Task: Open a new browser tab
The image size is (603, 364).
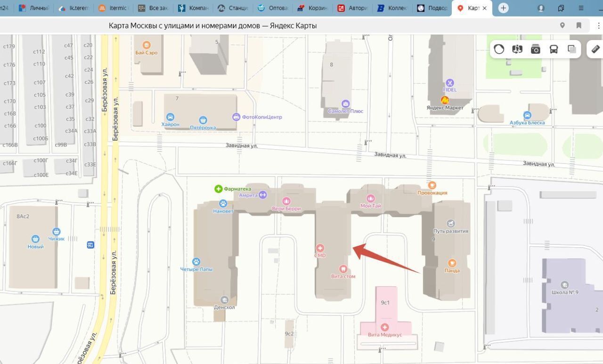Action: tap(504, 8)
